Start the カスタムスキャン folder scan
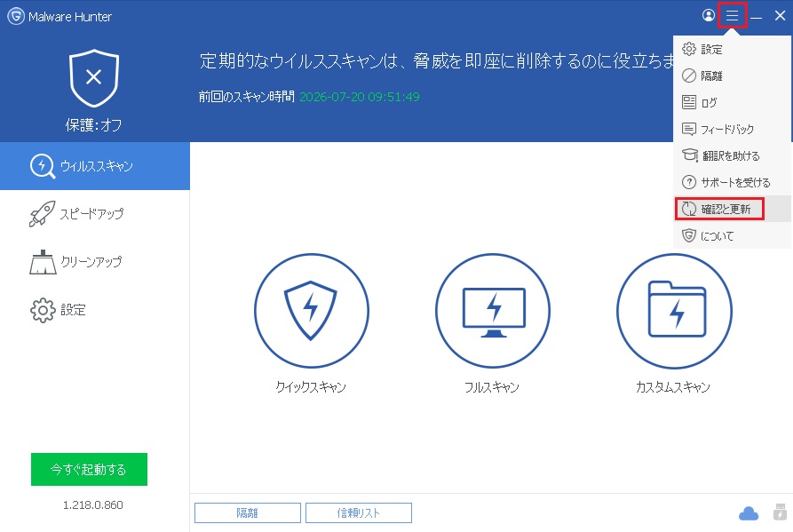This screenshot has height=532, width=793. 674,311
